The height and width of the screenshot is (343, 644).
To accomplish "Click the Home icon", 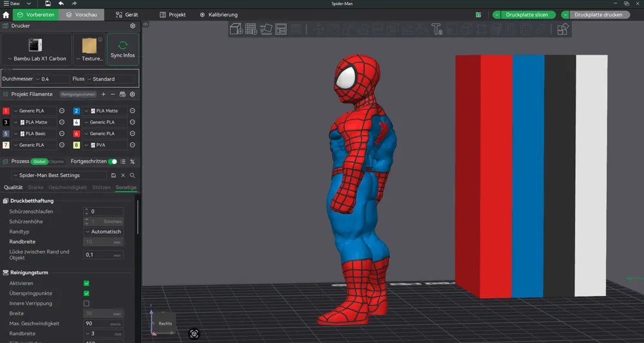I will [x=6, y=15].
